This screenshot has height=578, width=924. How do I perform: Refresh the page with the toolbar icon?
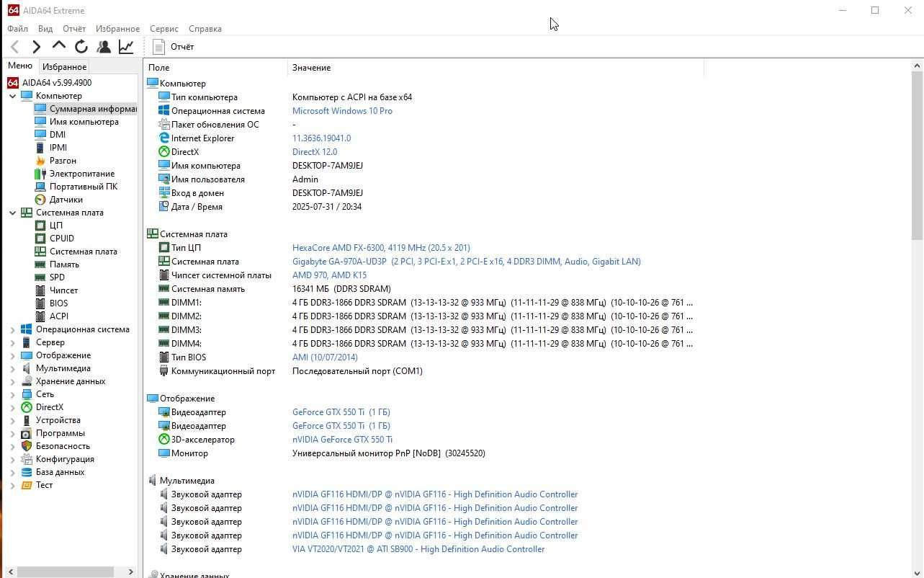click(81, 47)
